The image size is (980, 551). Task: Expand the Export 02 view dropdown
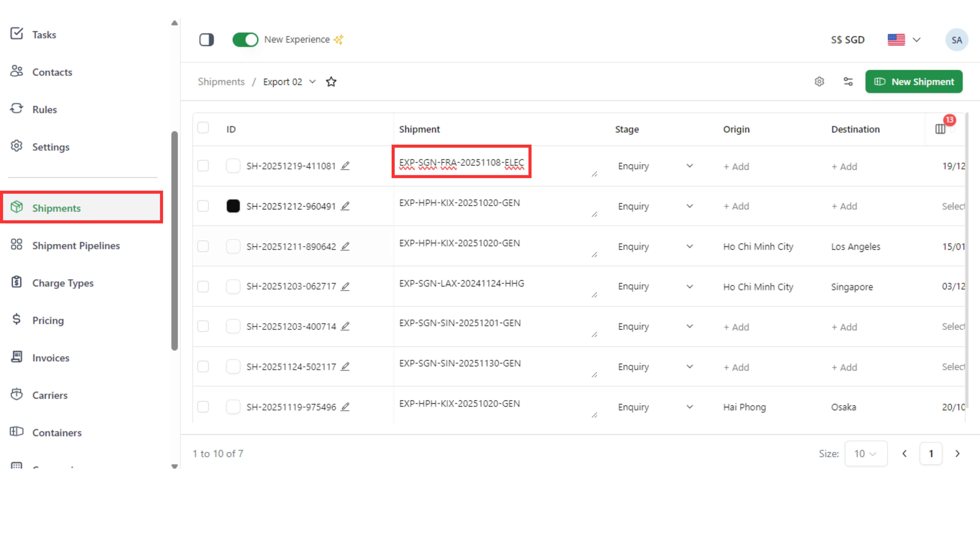pos(312,82)
